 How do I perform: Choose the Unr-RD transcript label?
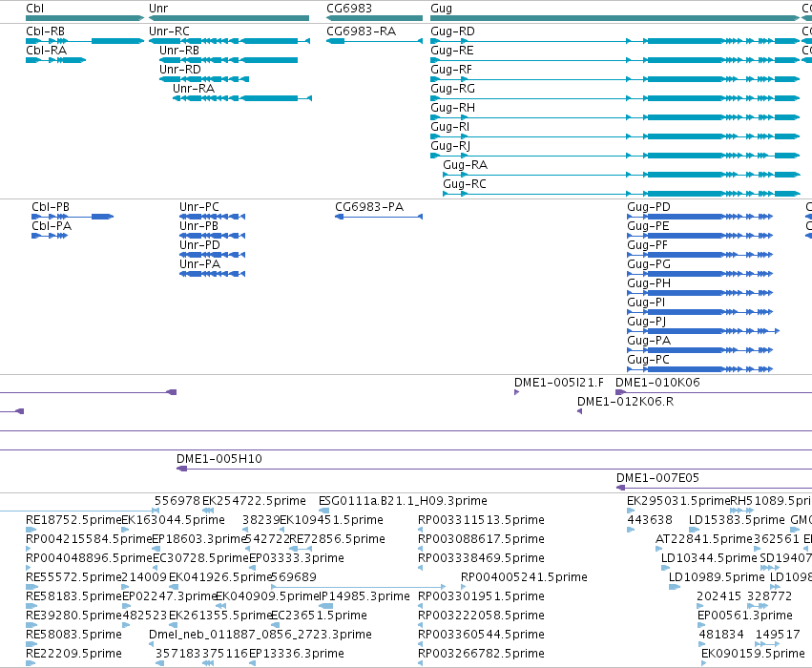click(179, 70)
